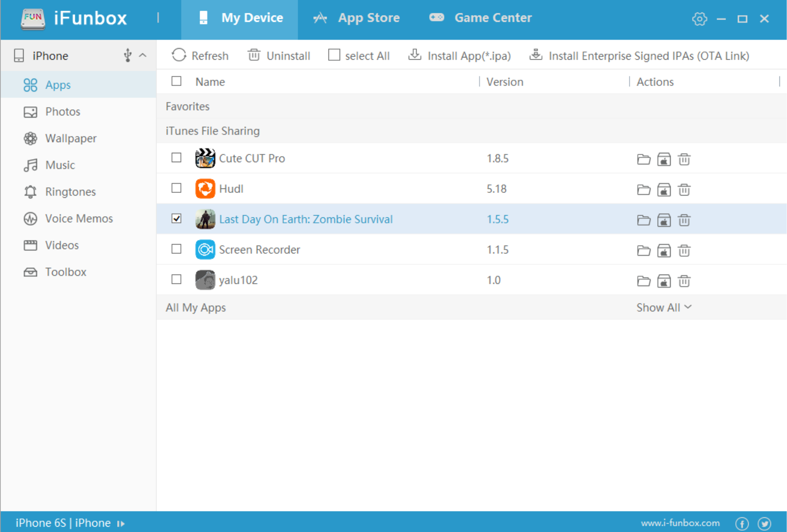The width and height of the screenshot is (787, 532).
Task: Open Ringtones in the sidebar
Action: (78, 192)
